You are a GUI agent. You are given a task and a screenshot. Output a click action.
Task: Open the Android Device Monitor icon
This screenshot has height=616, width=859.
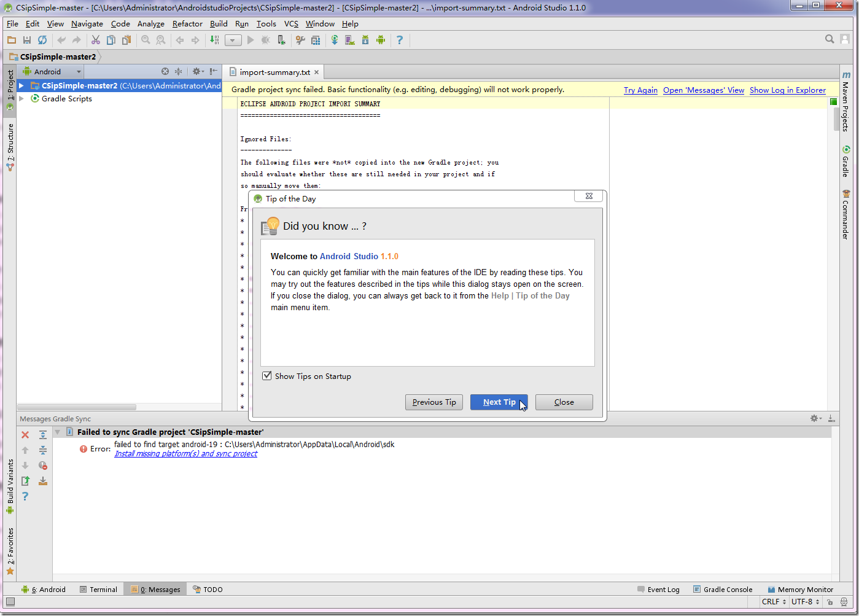pos(381,40)
